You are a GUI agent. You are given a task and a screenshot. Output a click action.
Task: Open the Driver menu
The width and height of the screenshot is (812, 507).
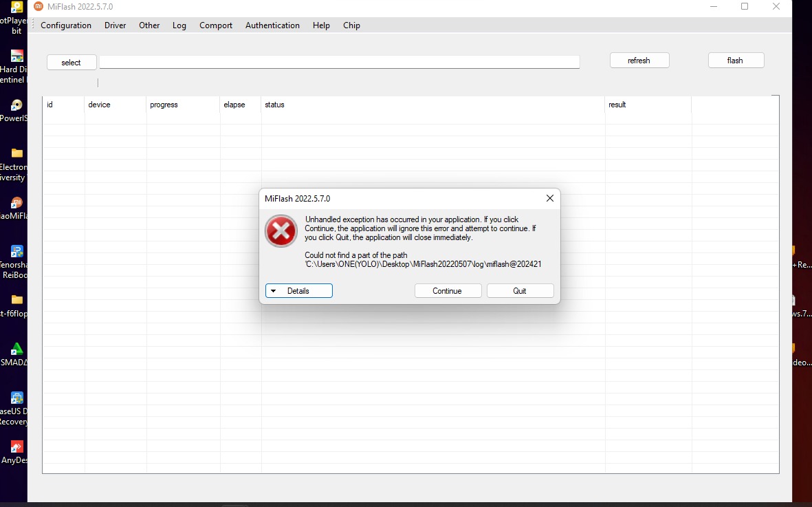click(115, 25)
